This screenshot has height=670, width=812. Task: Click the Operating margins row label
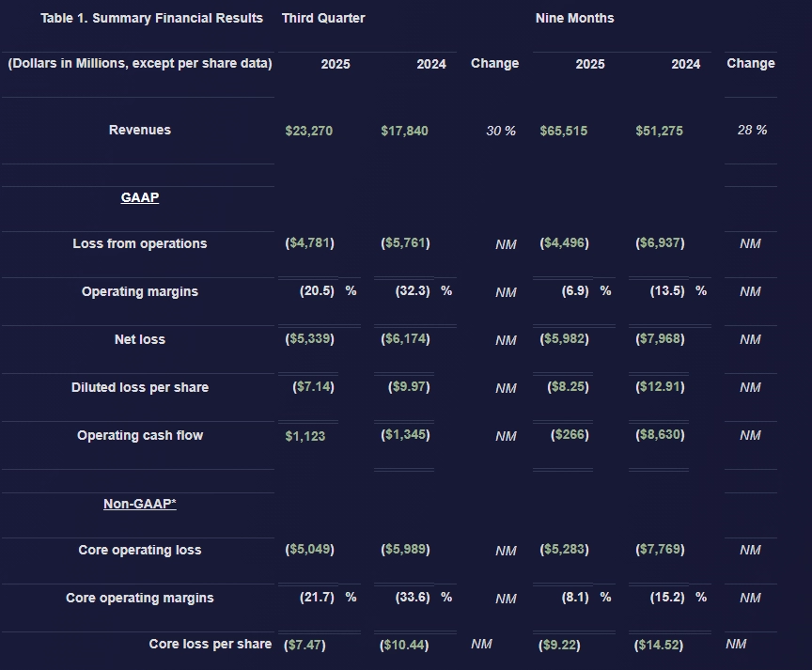pos(140,292)
